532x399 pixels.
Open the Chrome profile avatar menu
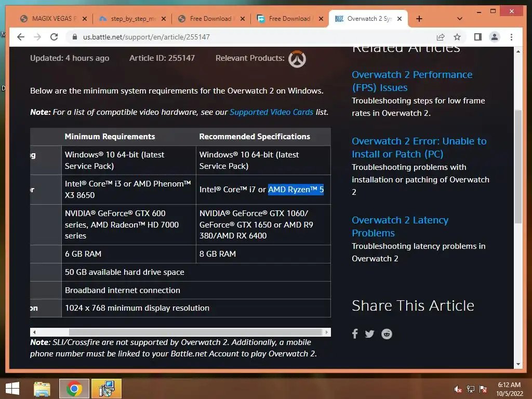(495, 37)
